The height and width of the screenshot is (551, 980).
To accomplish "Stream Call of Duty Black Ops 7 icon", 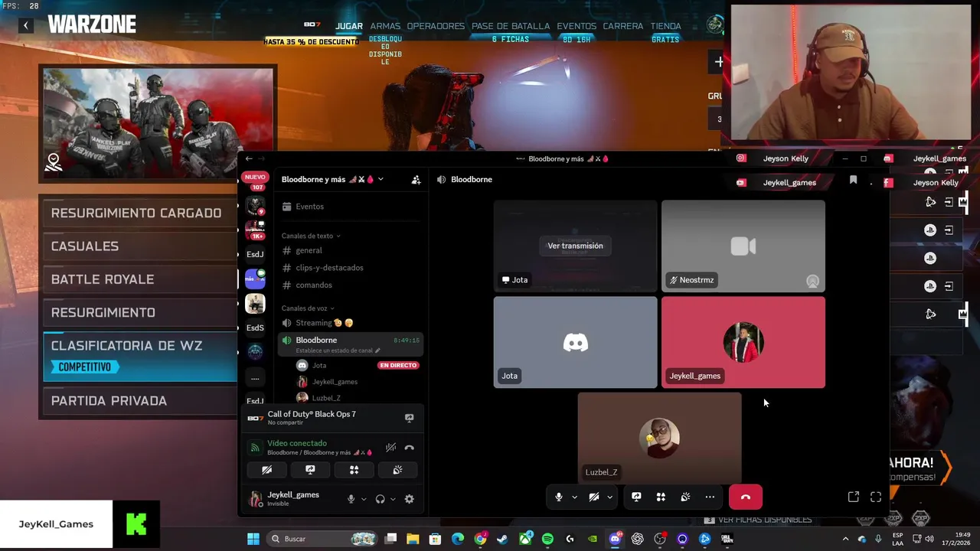I will (x=409, y=418).
